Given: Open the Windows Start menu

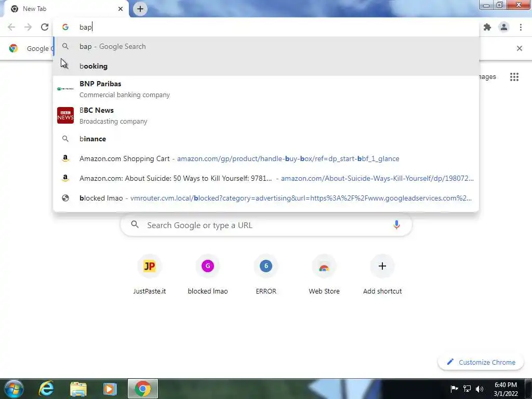Looking at the screenshot, I should click(x=14, y=389).
